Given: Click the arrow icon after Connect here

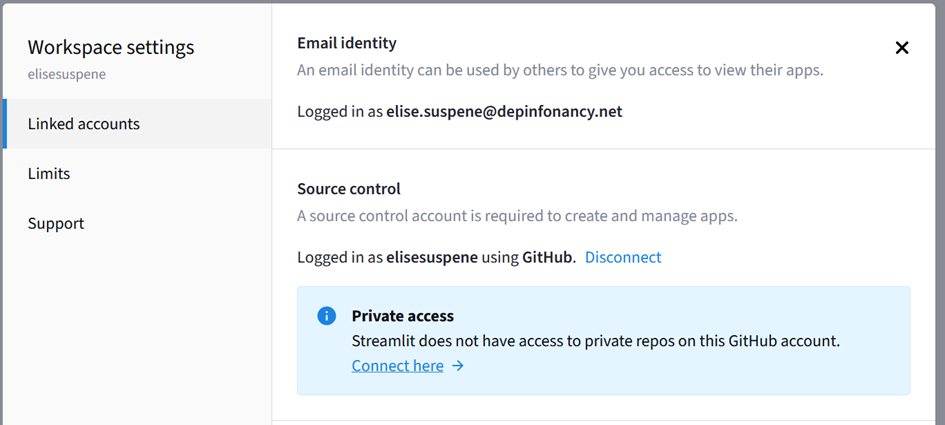Looking at the screenshot, I should pos(458,366).
